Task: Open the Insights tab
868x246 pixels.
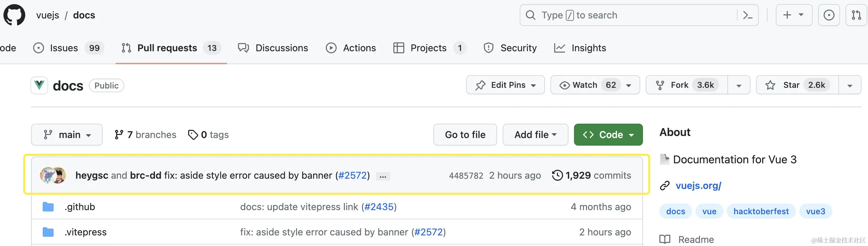Action: pos(580,48)
